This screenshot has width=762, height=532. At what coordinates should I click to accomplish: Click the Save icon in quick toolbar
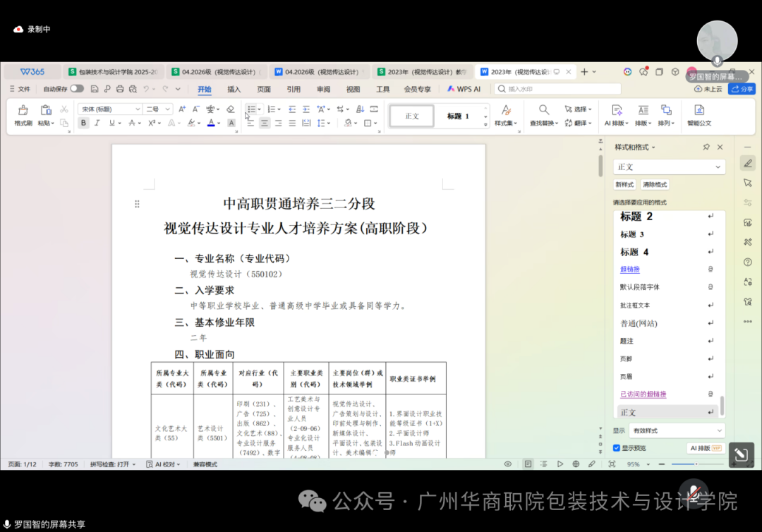(x=95, y=89)
